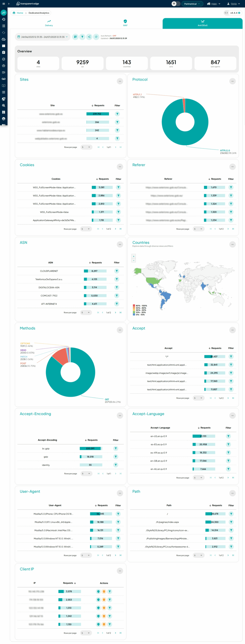Switch to the WAF tab

pos(125,23)
